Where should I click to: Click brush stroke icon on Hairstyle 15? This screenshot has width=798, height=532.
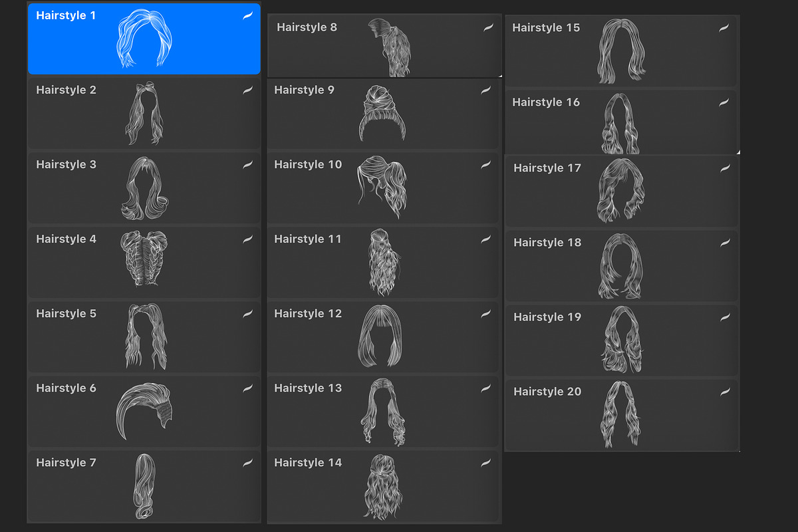(x=724, y=28)
